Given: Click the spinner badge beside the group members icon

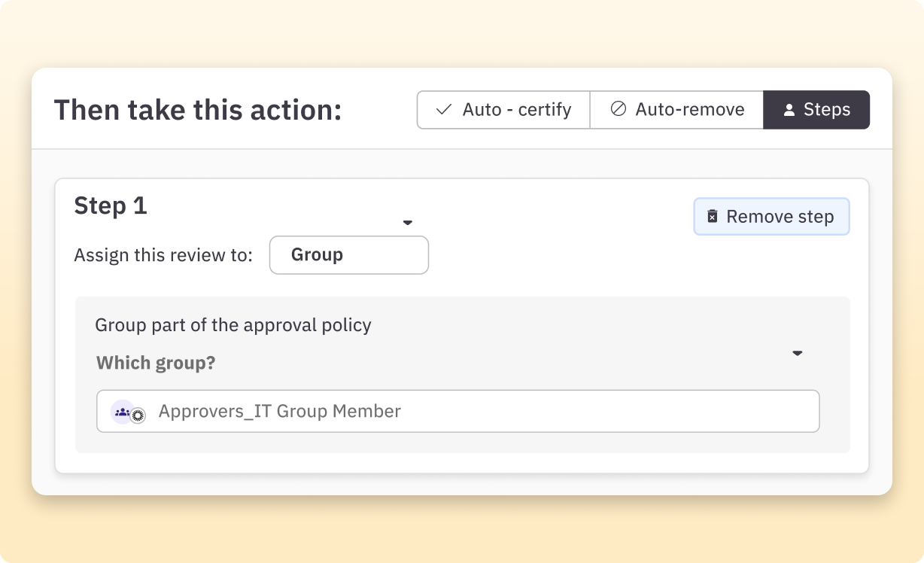Looking at the screenshot, I should pyautogui.click(x=138, y=414).
